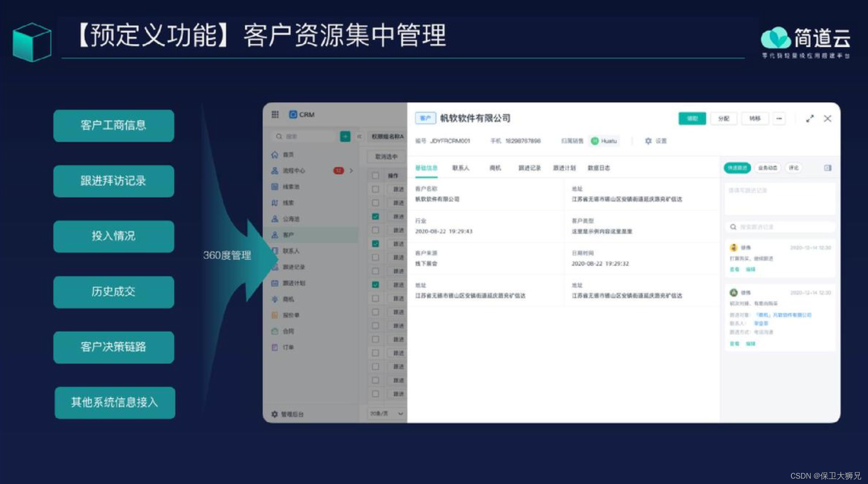Select the 业务动态 pill tab

pyautogui.click(x=768, y=168)
